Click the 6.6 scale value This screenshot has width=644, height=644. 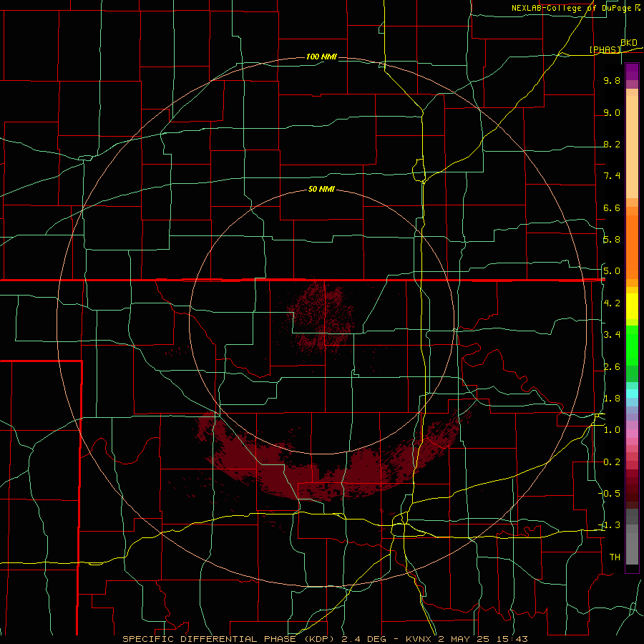612,208
